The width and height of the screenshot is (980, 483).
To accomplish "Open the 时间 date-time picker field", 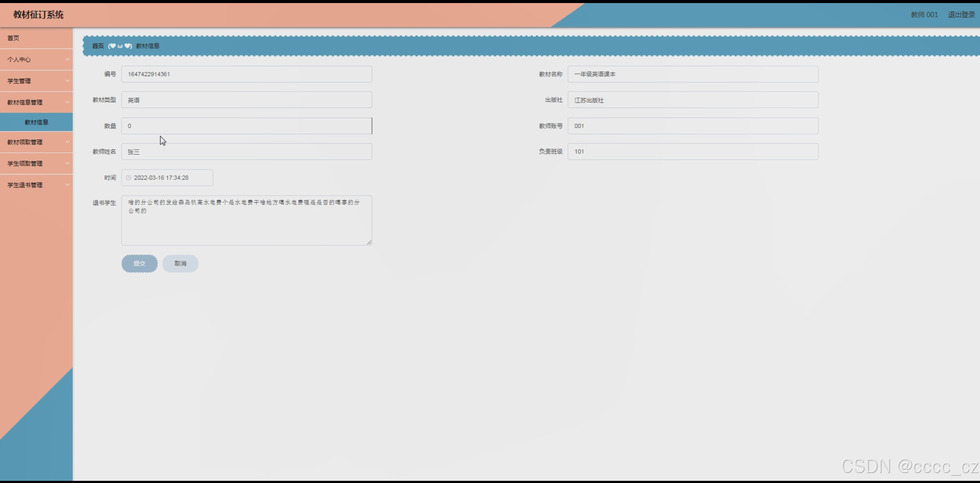I will click(167, 178).
